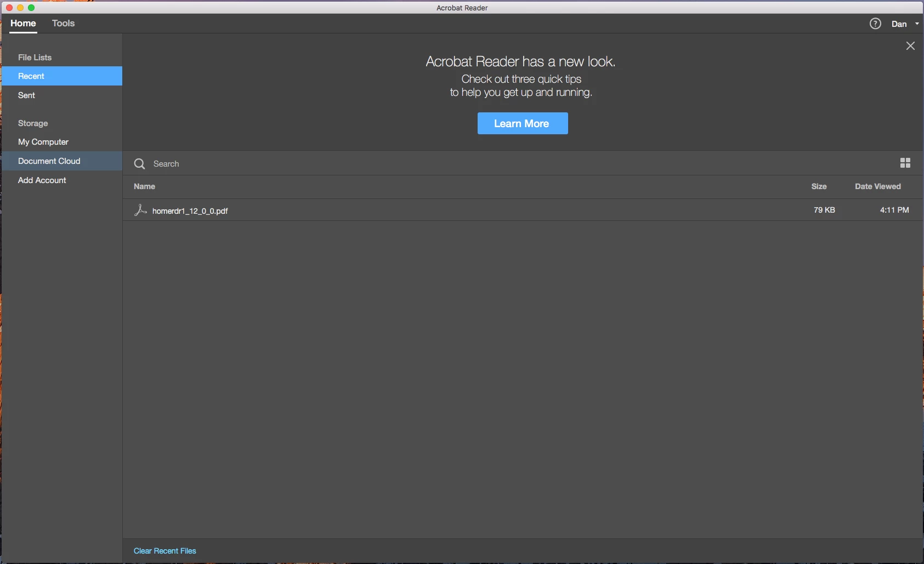The width and height of the screenshot is (924, 564).
Task: Browse My Computer storage
Action: 62,142
